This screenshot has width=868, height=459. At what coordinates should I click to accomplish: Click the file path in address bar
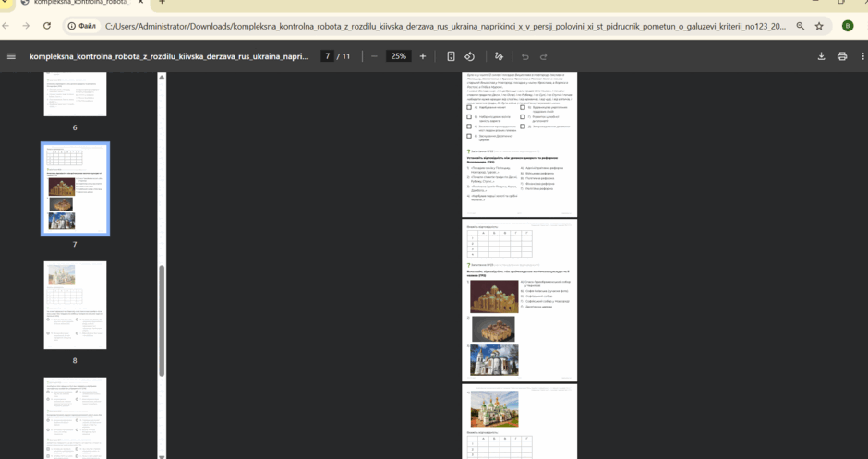tap(445, 26)
